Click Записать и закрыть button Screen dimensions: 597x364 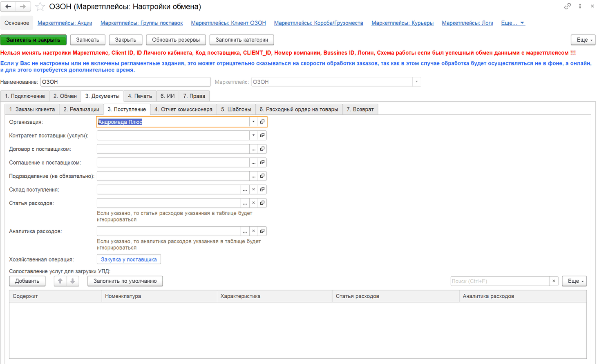point(33,40)
